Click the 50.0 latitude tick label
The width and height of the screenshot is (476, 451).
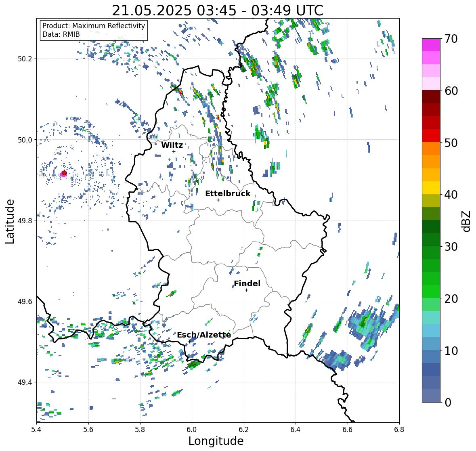point(25,140)
